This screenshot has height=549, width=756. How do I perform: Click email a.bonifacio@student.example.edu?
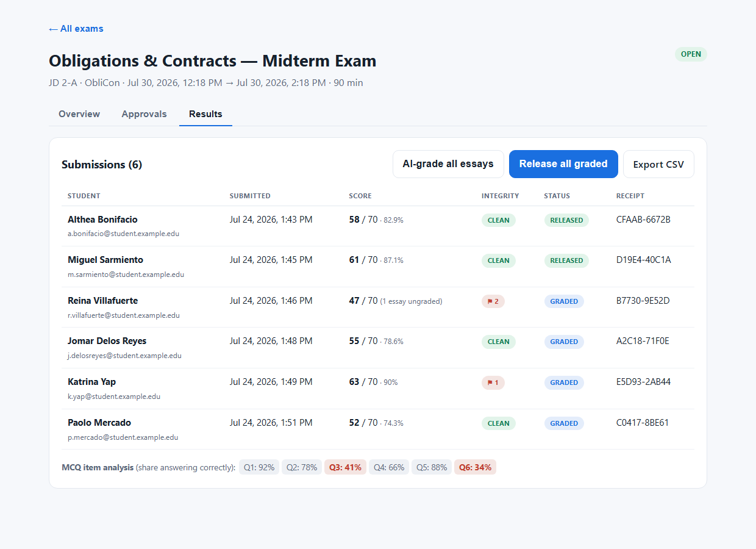coord(123,234)
